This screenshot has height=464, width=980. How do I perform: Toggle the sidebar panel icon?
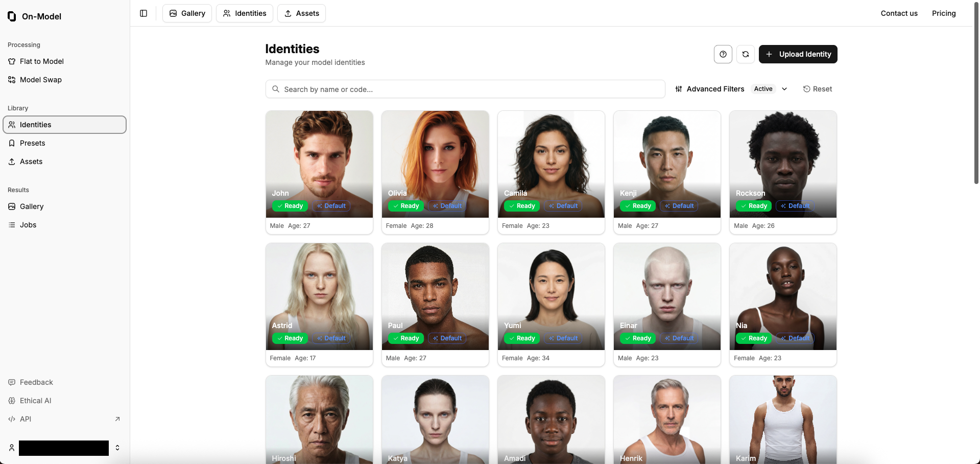pyautogui.click(x=144, y=13)
